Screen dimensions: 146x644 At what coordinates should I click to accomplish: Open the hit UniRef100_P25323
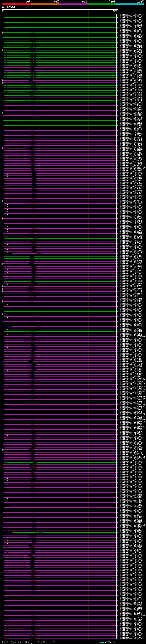coord(131,25)
